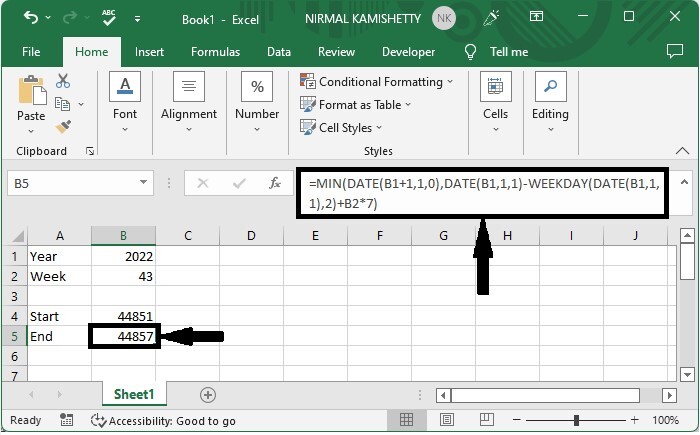This screenshot has width=700, height=435.
Task: Cancel the formula entry with X
Action: pos(203,183)
